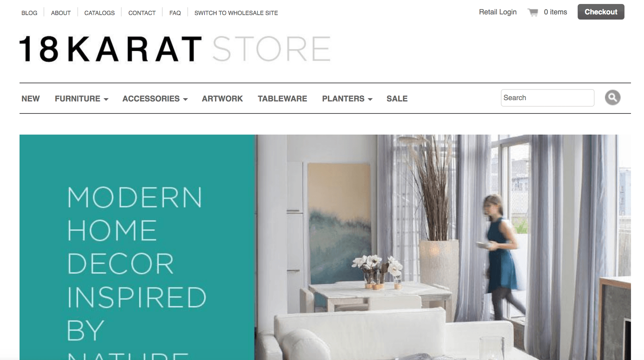644x360 pixels.
Task: Click the magnifier search icon button
Action: coord(612,98)
